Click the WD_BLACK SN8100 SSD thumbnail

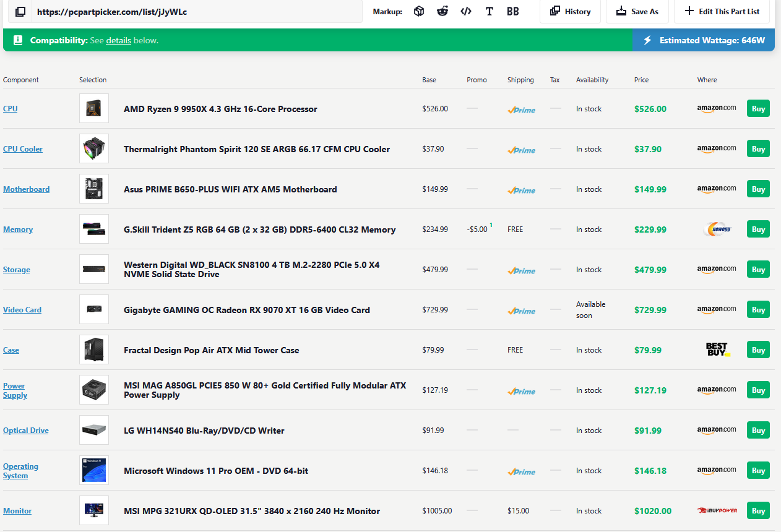coord(94,269)
